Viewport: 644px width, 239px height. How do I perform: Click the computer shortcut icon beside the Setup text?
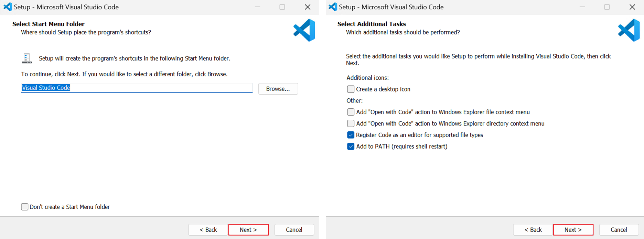[x=27, y=58]
